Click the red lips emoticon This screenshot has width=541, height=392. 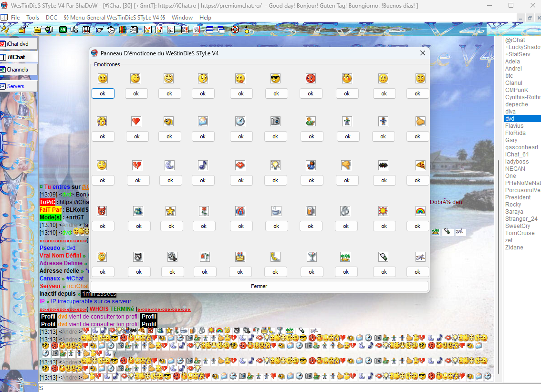click(x=240, y=165)
